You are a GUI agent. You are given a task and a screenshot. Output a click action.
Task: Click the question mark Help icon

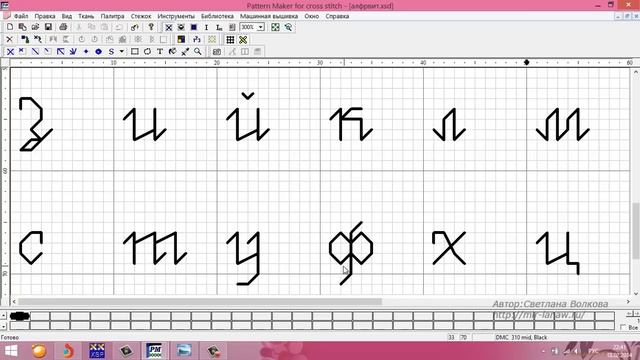coord(151,27)
